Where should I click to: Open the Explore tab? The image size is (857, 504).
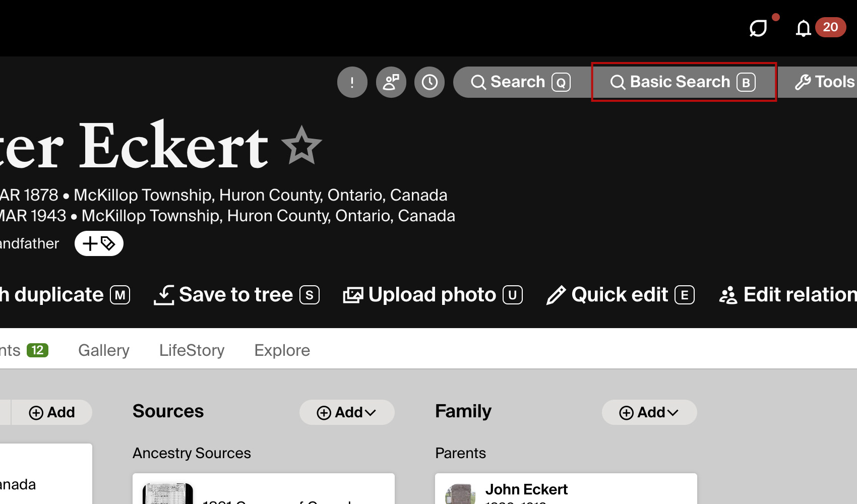[282, 350]
